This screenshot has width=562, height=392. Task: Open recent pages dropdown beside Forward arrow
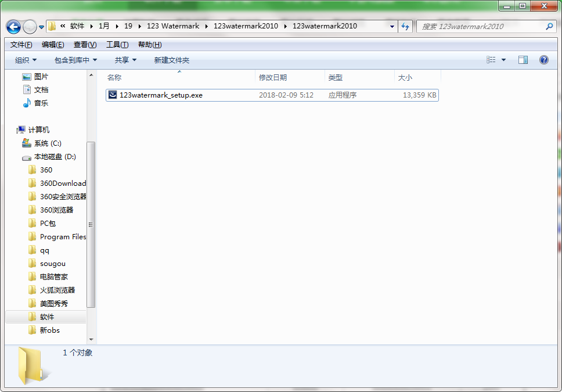42,27
